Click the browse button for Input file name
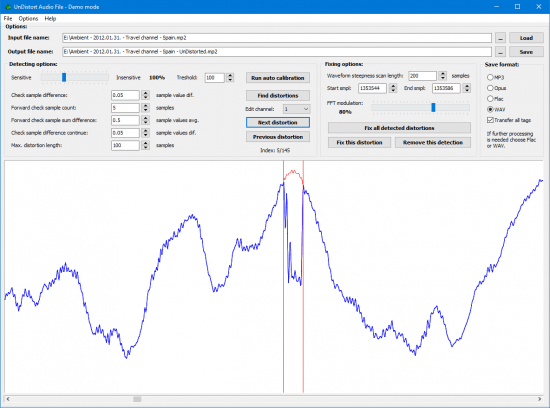 501,38
